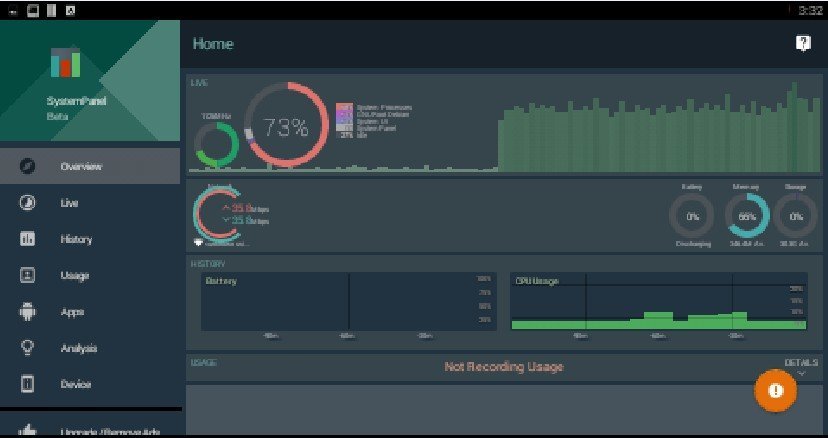Tap the help question mark icon
The image size is (828, 438).
click(x=802, y=43)
